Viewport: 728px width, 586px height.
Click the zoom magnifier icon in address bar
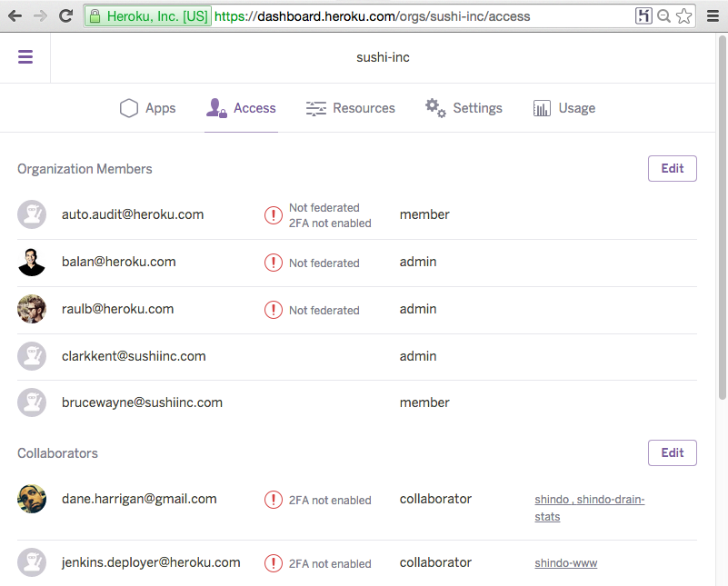click(x=664, y=15)
